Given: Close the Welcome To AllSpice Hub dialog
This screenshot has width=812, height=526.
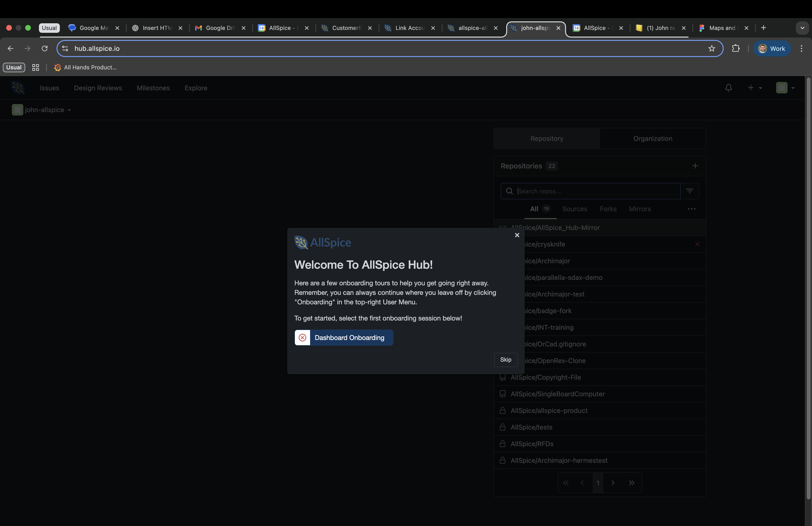Looking at the screenshot, I should pos(517,235).
